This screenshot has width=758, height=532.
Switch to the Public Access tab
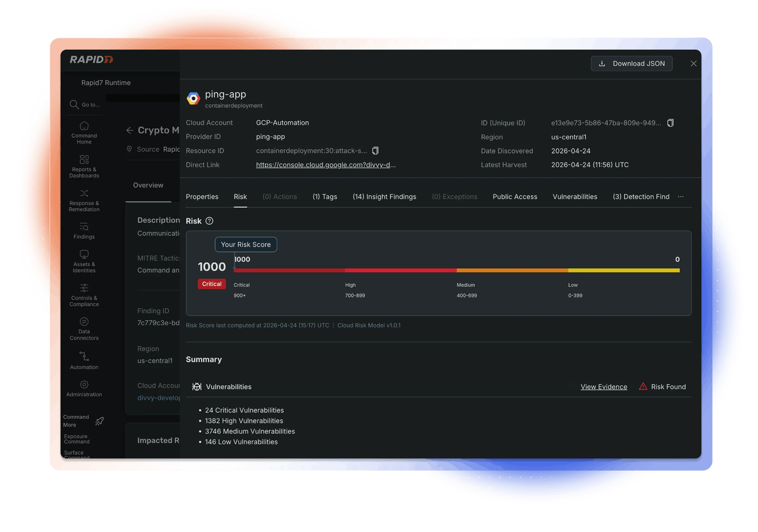click(515, 197)
